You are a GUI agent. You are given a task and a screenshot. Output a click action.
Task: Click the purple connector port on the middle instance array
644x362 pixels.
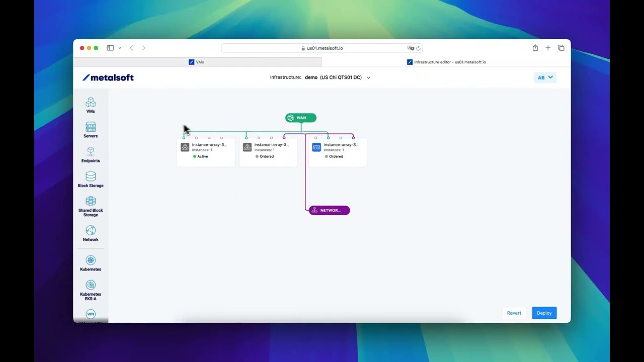tap(284, 138)
